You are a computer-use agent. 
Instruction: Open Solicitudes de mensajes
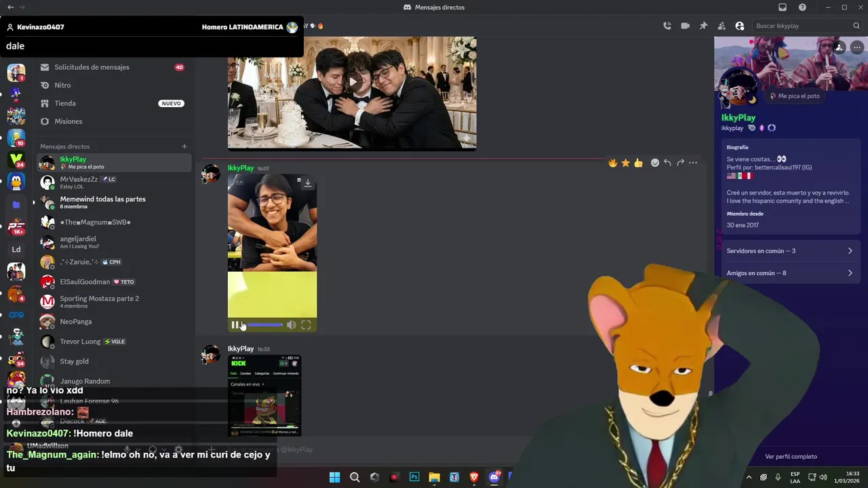pyautogui.click(x=114, y=67)
